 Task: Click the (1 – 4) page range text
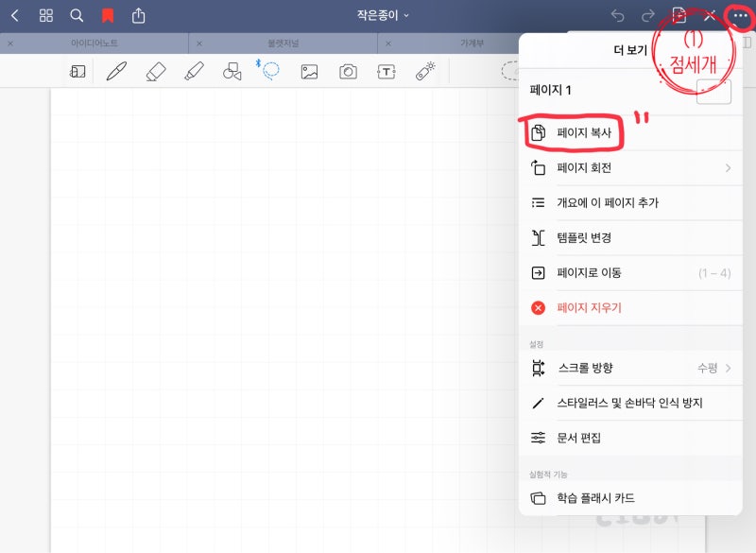pyautogui.click(x=714, y=273)
